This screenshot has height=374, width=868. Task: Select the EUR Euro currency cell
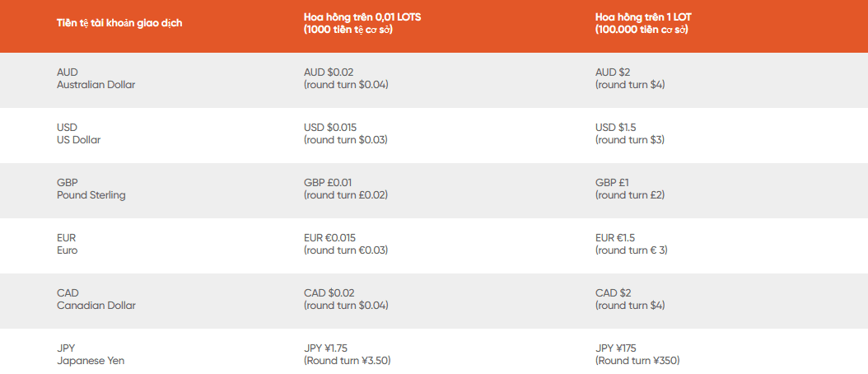[67, 245]
